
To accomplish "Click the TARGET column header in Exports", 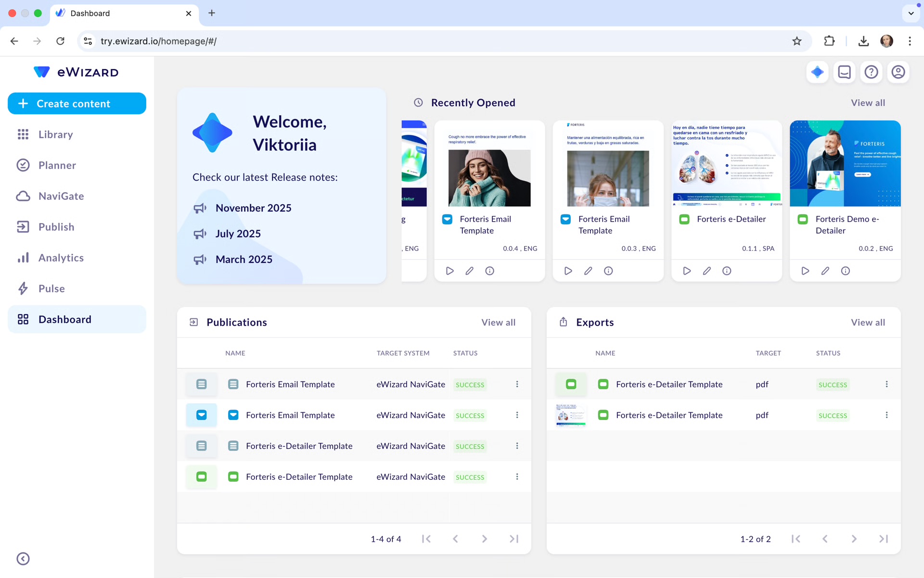I will (x=768, y=353).
